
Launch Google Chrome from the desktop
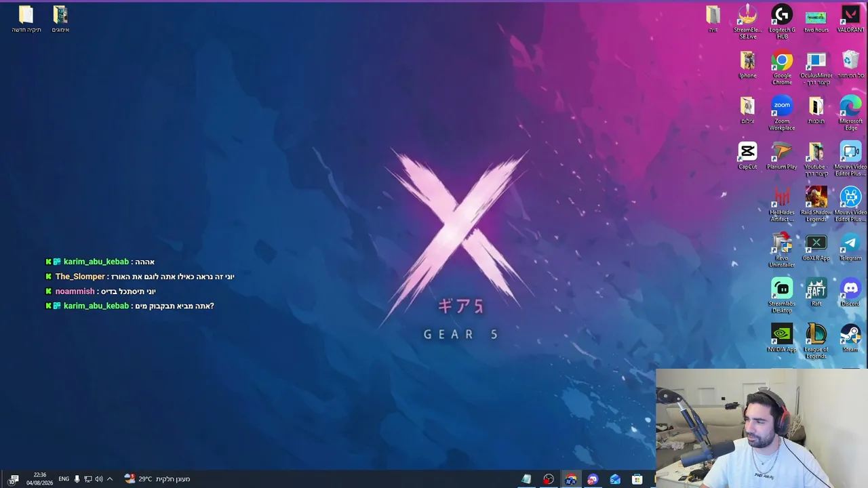(x=782, y=67)
